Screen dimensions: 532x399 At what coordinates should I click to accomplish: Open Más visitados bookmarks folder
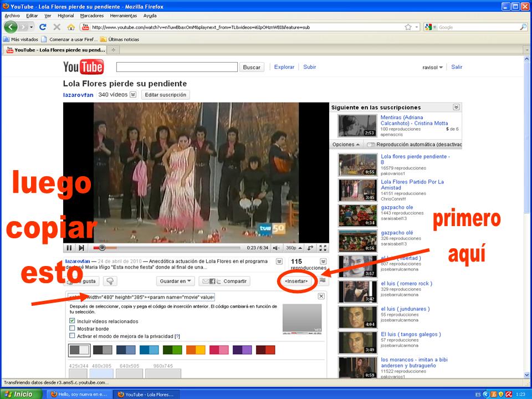21,39
